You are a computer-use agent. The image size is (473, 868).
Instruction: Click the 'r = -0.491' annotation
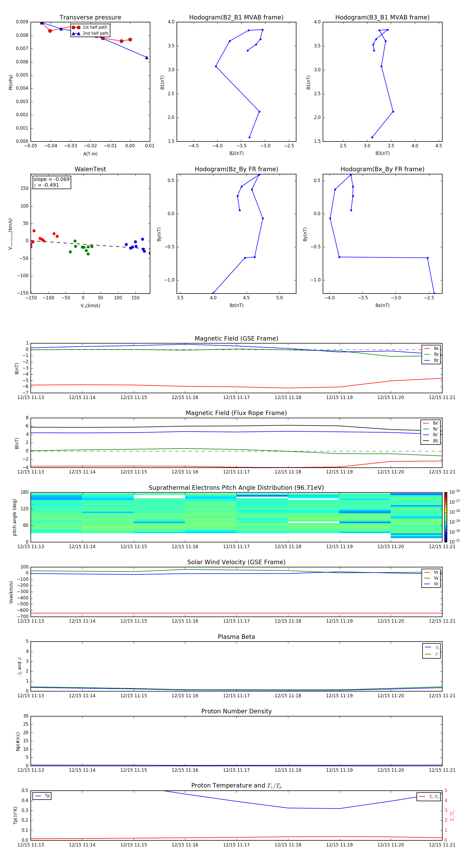tap(47, 185)
